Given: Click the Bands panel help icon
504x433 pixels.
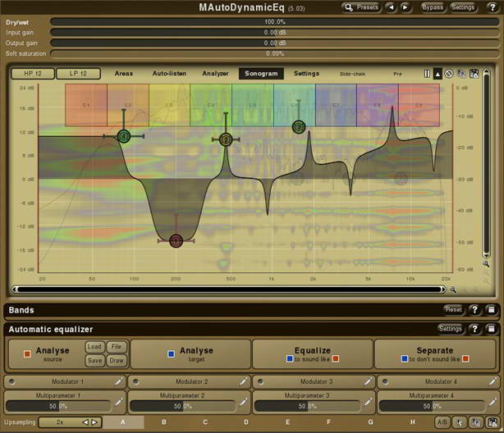Looking at the screenshot, I should pyautogui.click(x=474, y=310).
